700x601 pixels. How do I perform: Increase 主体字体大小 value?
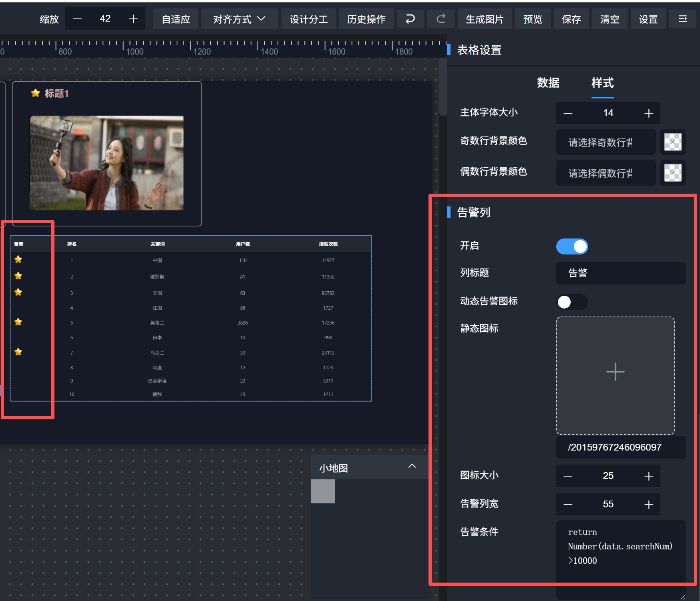(x=649, y=113)
